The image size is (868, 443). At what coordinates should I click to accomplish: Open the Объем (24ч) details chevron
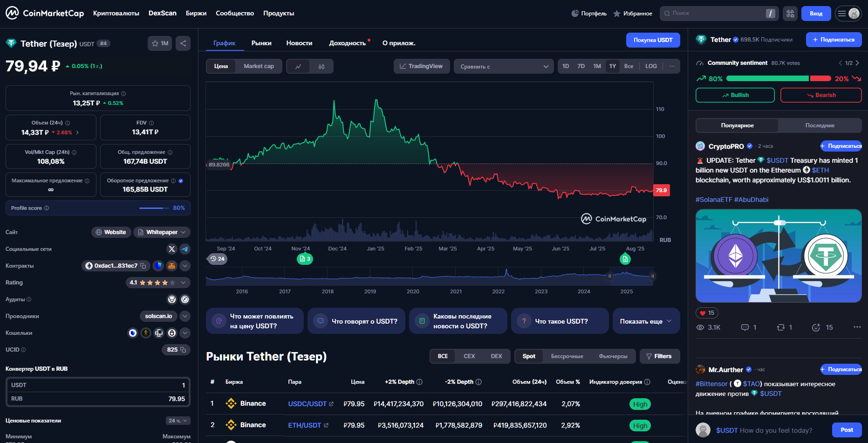pyautogui.click(x=77, y=132)
